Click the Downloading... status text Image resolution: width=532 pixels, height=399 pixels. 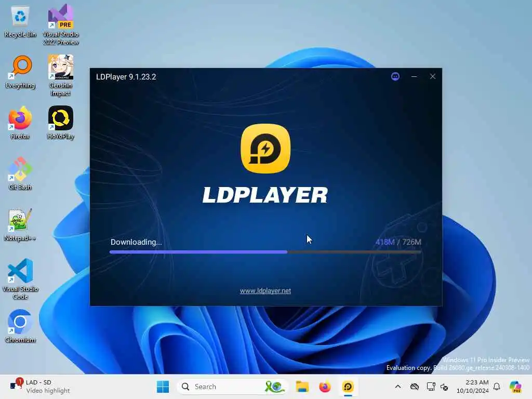coord(136,242)
